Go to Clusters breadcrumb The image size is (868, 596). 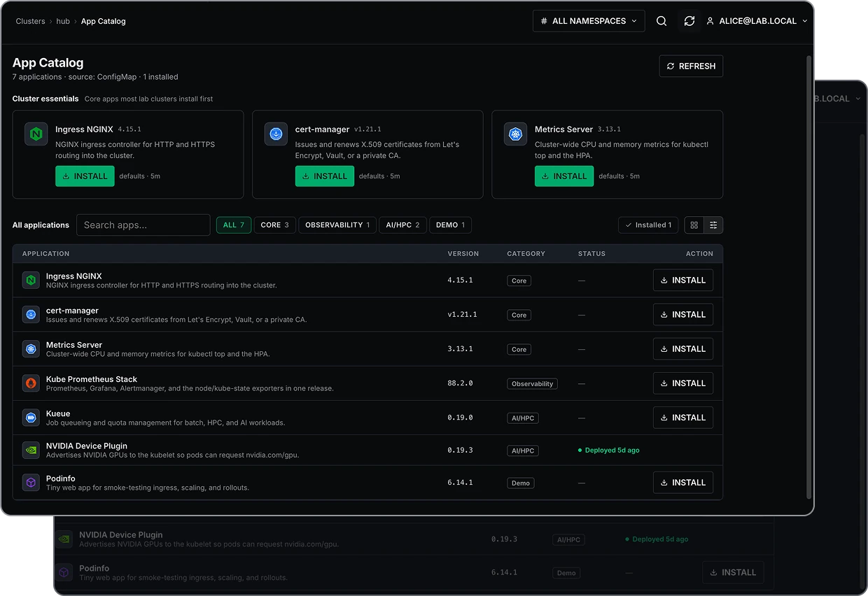click(30, 21)
